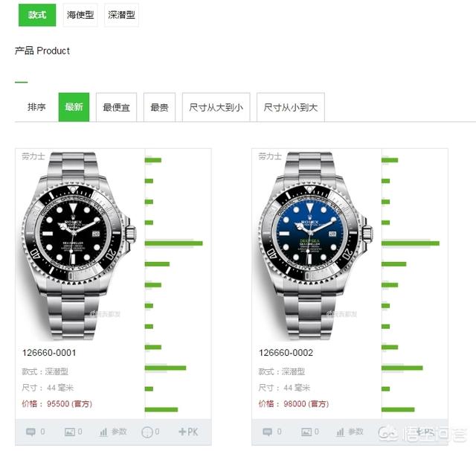Open the blue dial Rolex watch image
Screen dimensions: 476x451
pyautogui.click(x=315, y=246)
